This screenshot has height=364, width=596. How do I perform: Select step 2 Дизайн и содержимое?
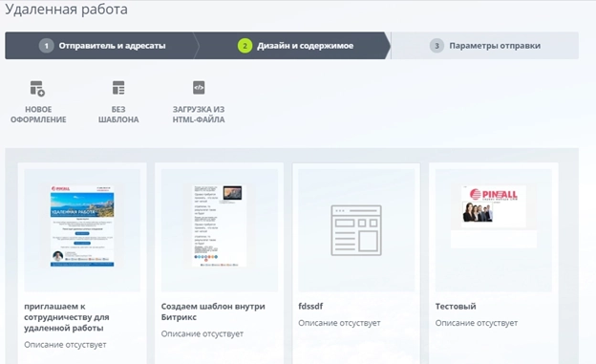[295, 46]
